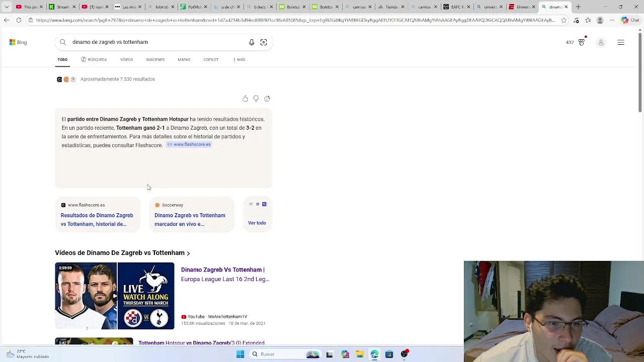Image resolution: width=644 pixels, height=362 pixels.
Task: Click the Bing logo
Action: [x=18, y=42]
